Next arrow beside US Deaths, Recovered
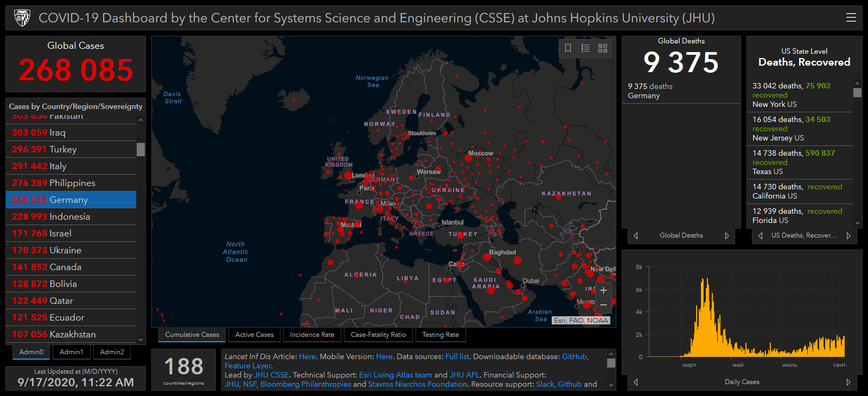 (848, 235)
